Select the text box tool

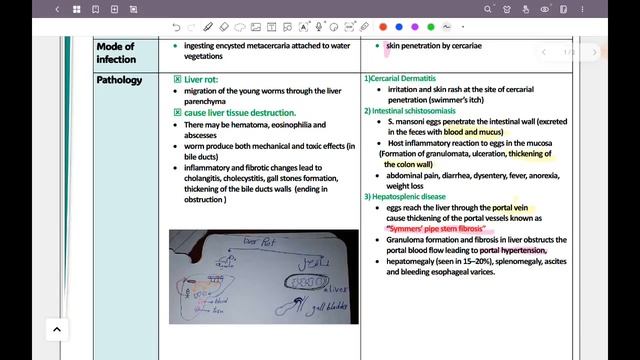click(271, 27)
